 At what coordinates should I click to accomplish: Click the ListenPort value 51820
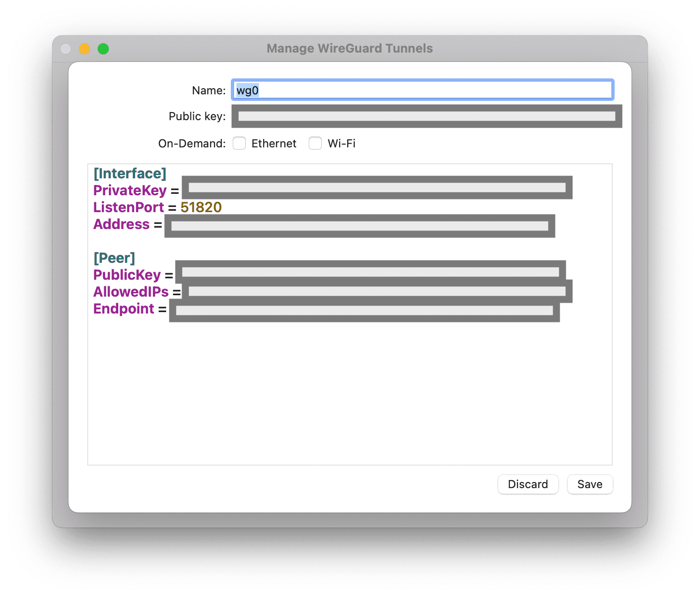click(201, 207)
